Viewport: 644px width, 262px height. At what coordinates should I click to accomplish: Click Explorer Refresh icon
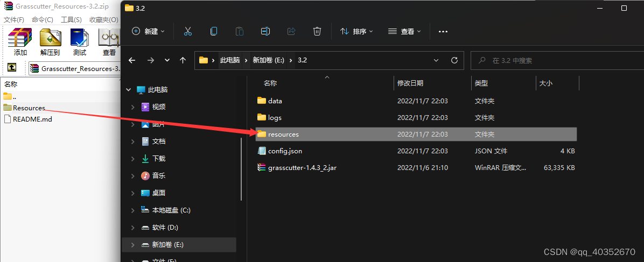[454, 60]
